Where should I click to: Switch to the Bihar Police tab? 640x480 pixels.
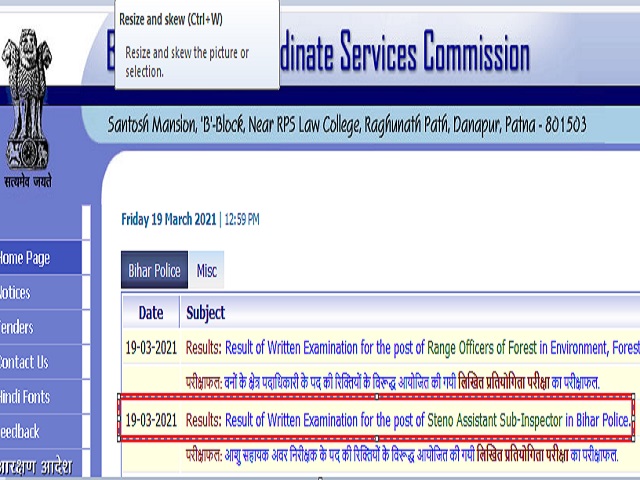click(154, 270)
